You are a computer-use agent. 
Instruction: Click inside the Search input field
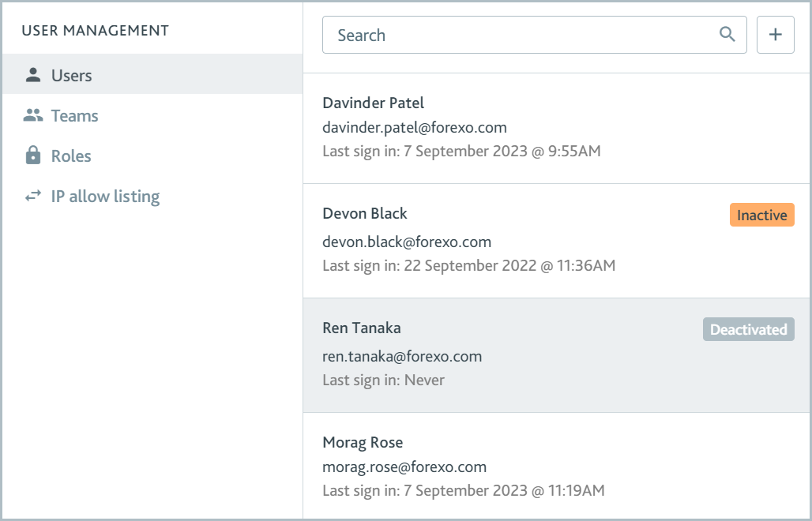[x=513, y=35]
